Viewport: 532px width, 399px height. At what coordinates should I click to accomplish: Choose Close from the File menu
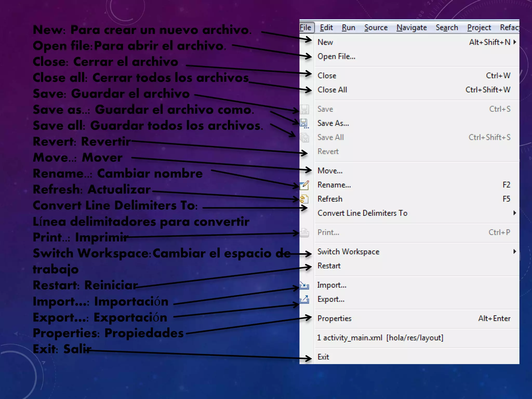pos(417,76)
